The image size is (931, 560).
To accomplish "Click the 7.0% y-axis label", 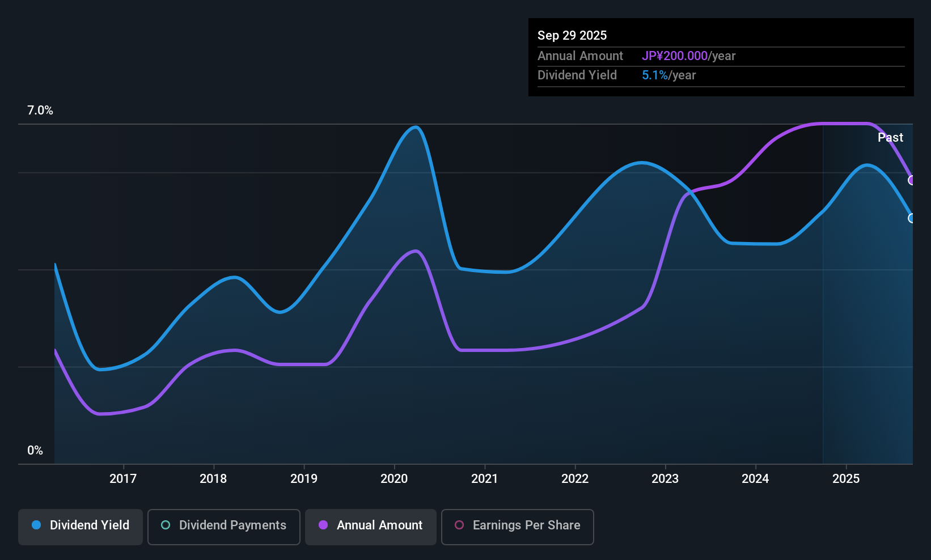I will point(40,111).
